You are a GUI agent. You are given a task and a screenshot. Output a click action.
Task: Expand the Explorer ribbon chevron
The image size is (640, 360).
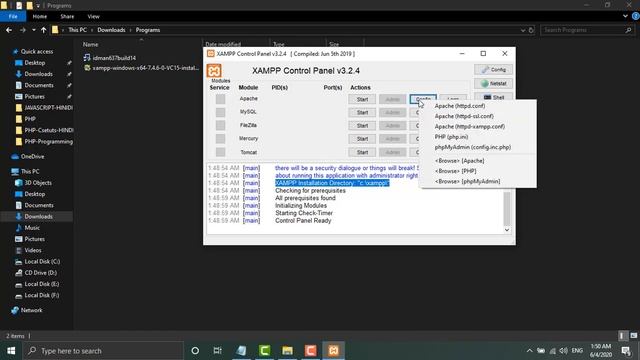click(x=625, y=16)
